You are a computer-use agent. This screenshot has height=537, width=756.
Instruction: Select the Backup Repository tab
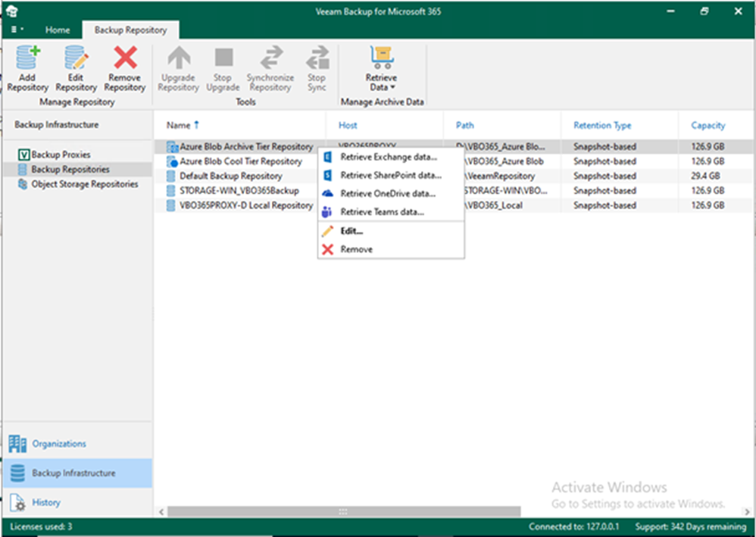130,30
